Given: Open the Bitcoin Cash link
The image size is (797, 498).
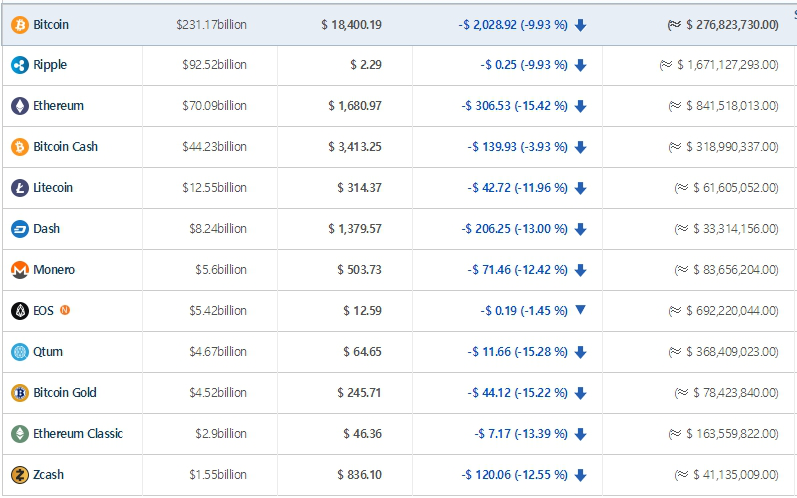Looking at the screenshot, I should [65, 147].
